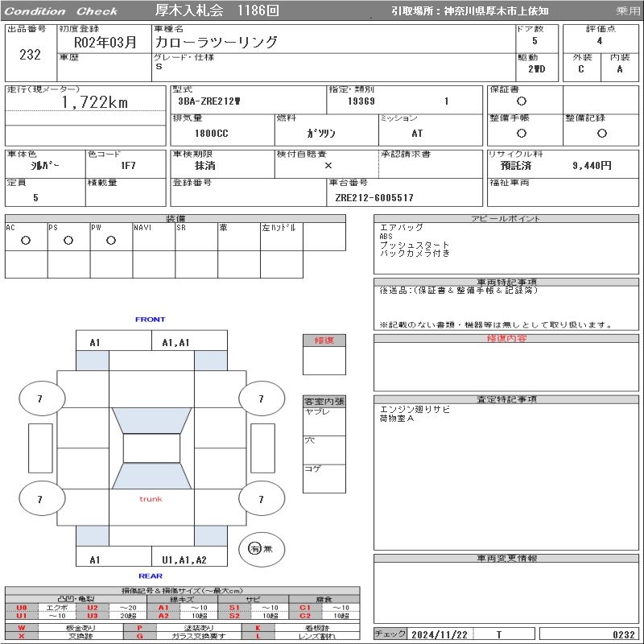Click the A1,A1 front damage mark
Screen dimensions: 644x644
[x=175, y=343]
